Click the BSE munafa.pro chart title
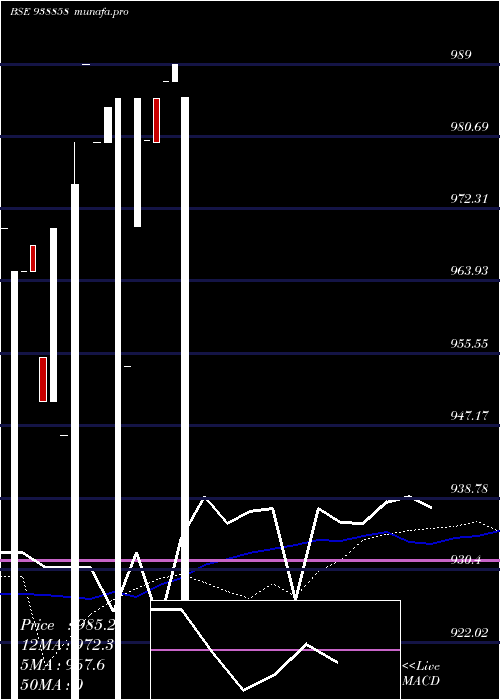 click(69, 12)
